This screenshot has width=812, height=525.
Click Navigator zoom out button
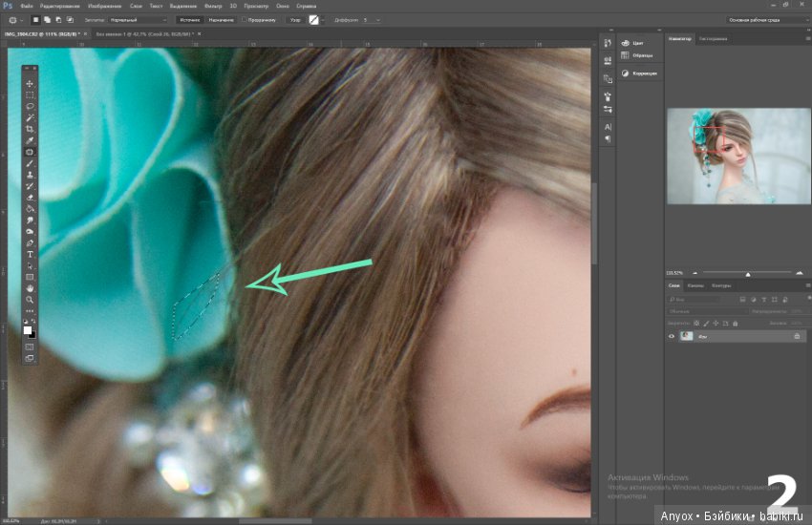(x=694, y=273)
